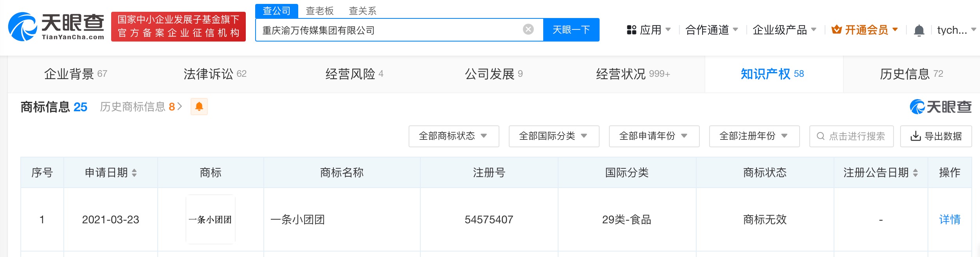The width and height of the screenshot is (980, 257).
Task: Click the 点击进行搜索 trademark search field
Action: [851, 136]
